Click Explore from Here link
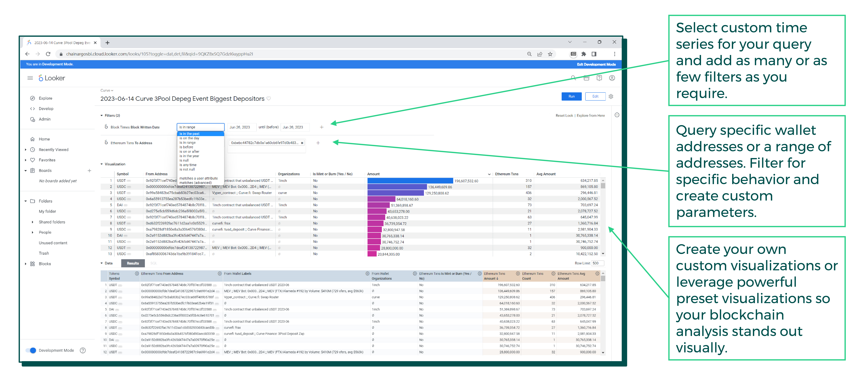The width and height of the screenshot is (868, 381). [590, 116]
